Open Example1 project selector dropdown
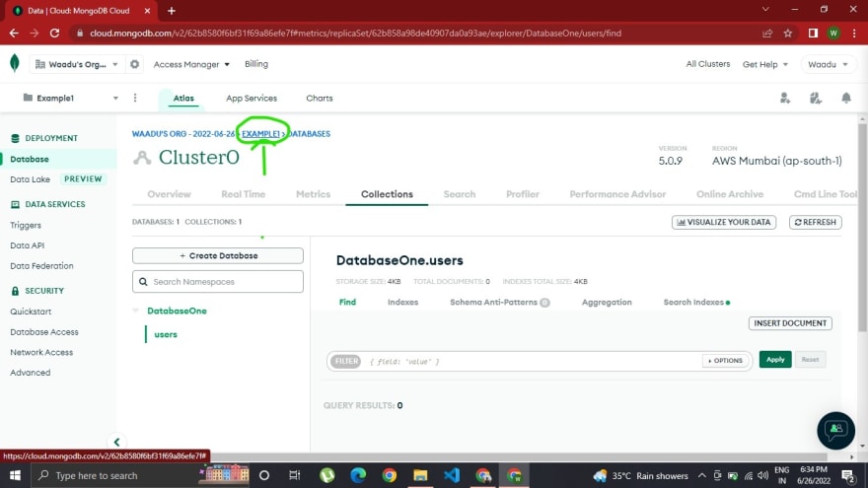The width and height of the screenshot is (868, 488). tap(70, 98)
